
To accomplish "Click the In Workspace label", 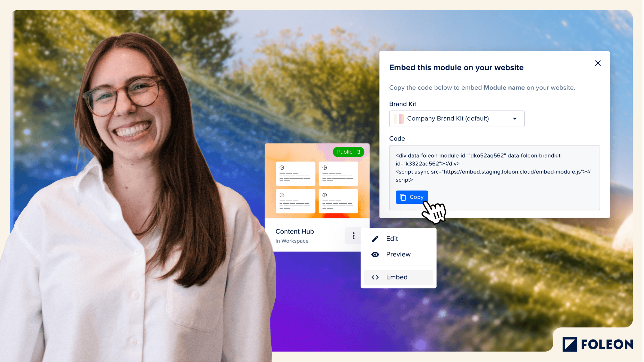I will (x=292, y=241).
